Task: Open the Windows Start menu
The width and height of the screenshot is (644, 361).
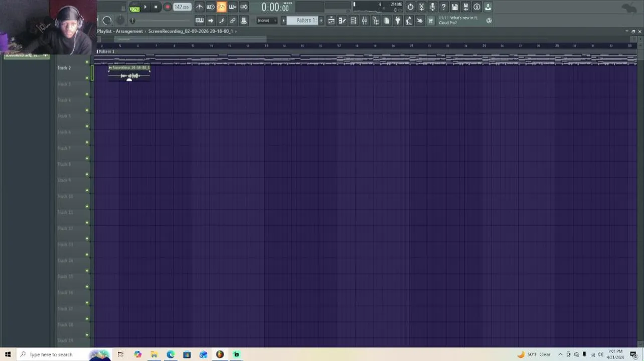Action: [8, 354]
